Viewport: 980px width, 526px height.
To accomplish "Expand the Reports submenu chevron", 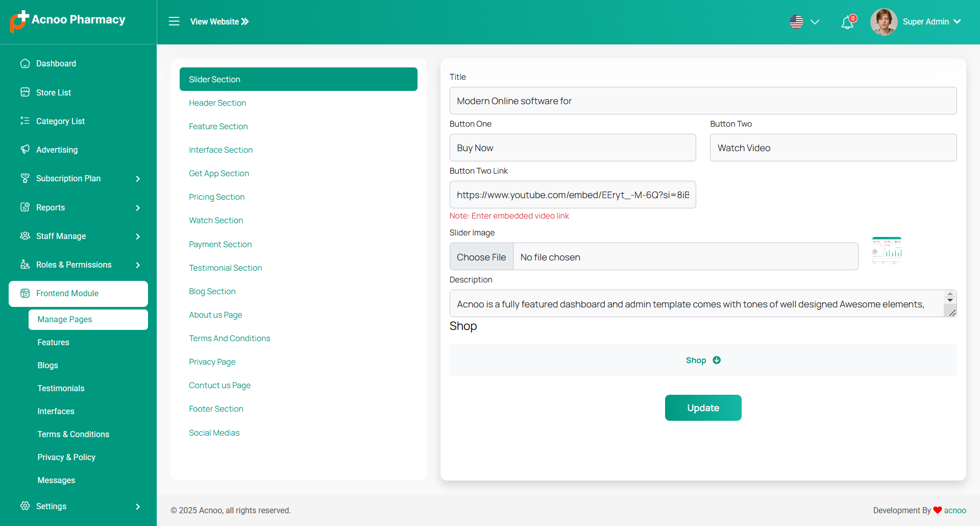I will pos(138,208).
